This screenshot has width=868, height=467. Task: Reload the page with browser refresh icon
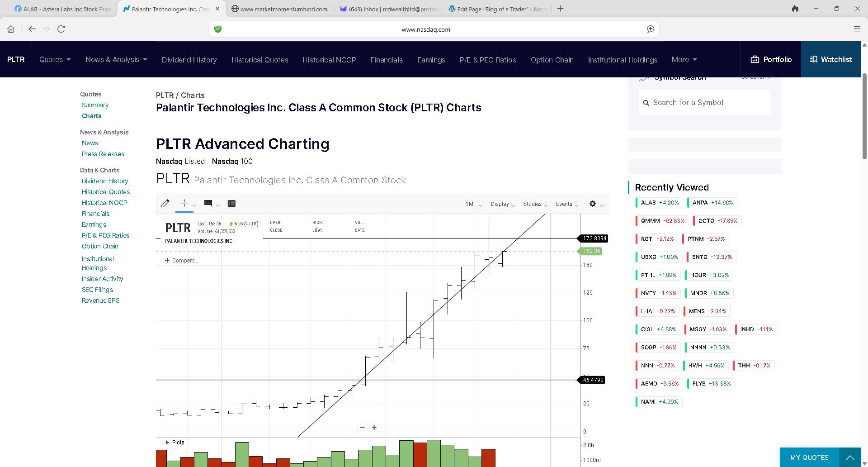pos(61,29)
